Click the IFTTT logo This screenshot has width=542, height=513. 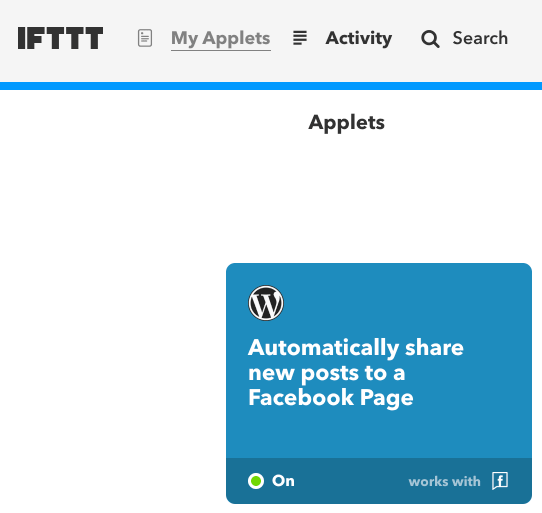(60, 38)
